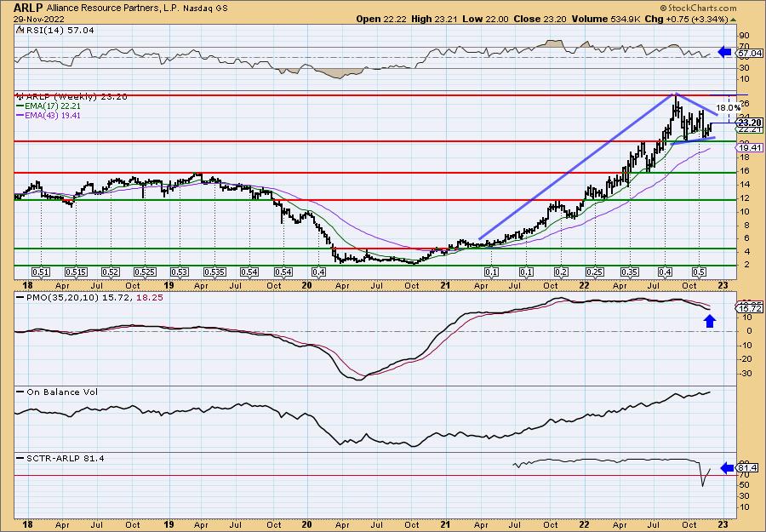This screenshot has width=766, height=532.
Task: Click the 16 label on price axis
Action: point(745,171)
